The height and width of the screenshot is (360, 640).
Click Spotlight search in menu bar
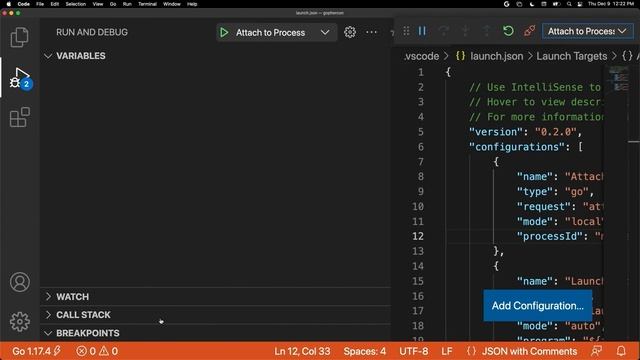[x=569, y=4]
